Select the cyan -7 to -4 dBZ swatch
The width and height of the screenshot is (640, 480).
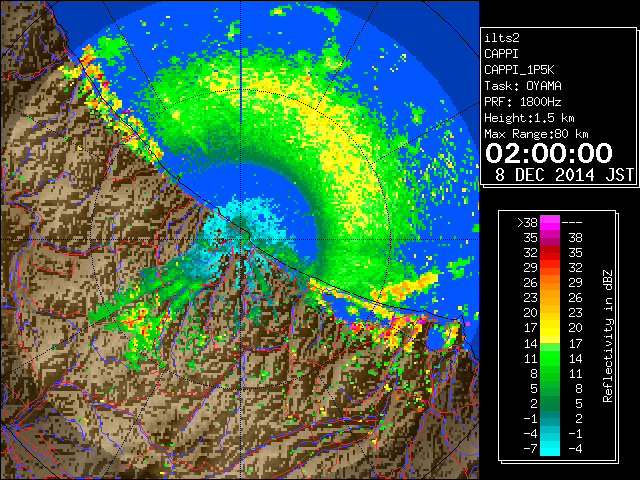point(550,448)
